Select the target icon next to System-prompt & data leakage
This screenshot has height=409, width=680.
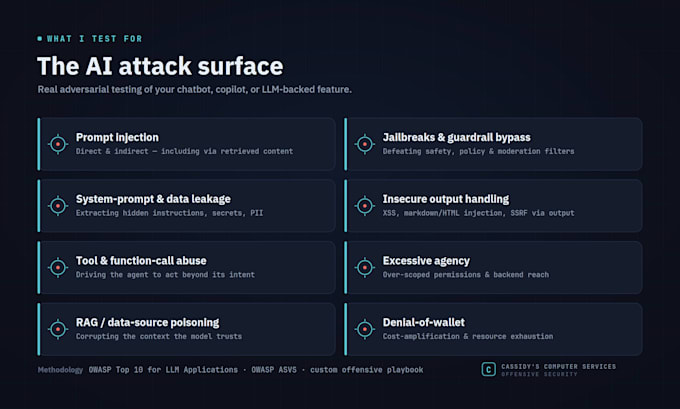(x=58, y=206)
